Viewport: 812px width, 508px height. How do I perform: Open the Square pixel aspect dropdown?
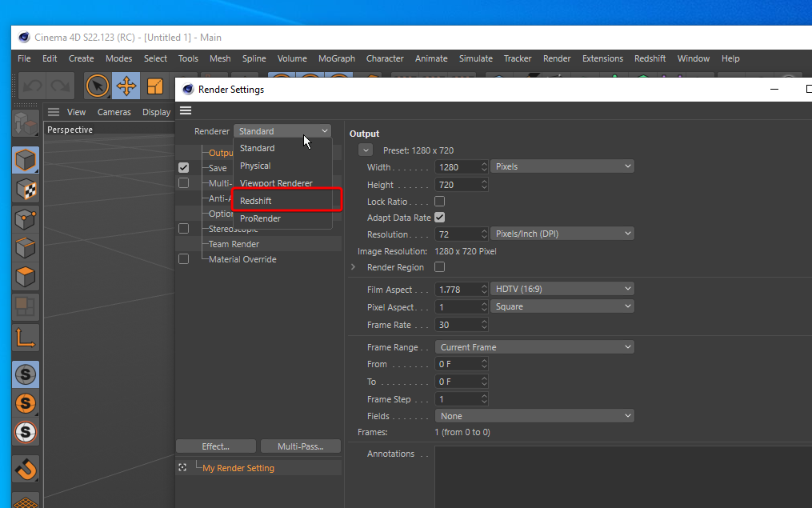point(562,306)
